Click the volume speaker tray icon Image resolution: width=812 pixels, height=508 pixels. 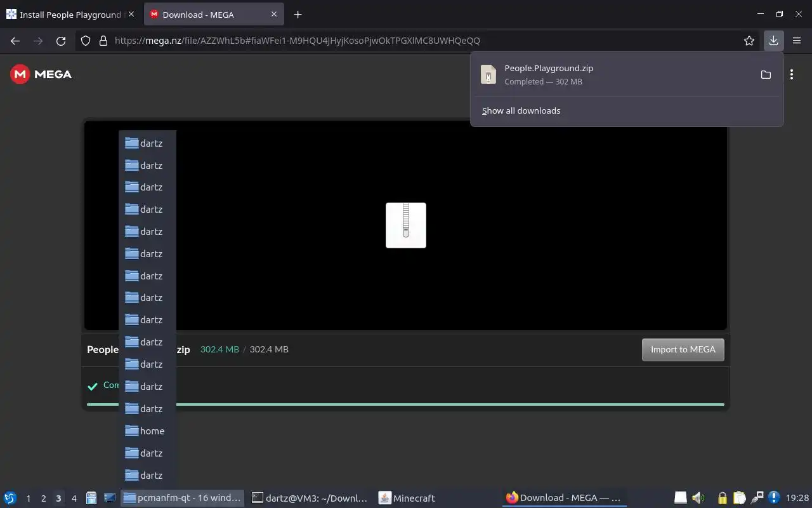698,498
